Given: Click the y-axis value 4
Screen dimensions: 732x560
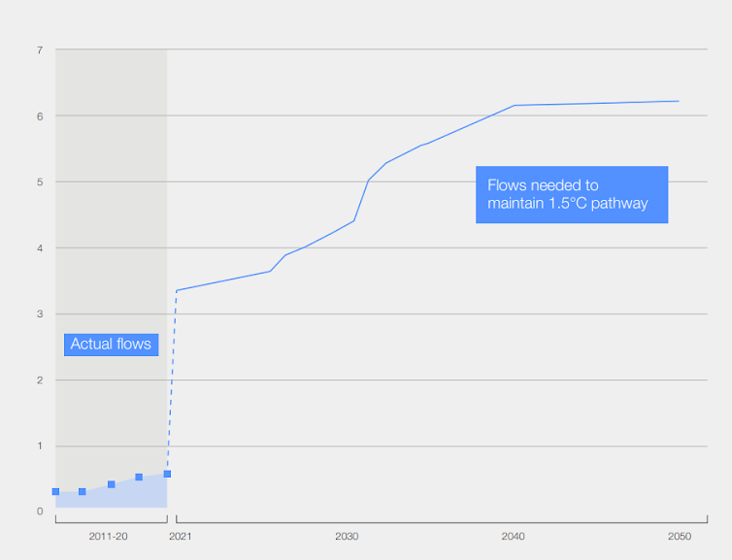Looking at the screenshot, I should 40,248.
